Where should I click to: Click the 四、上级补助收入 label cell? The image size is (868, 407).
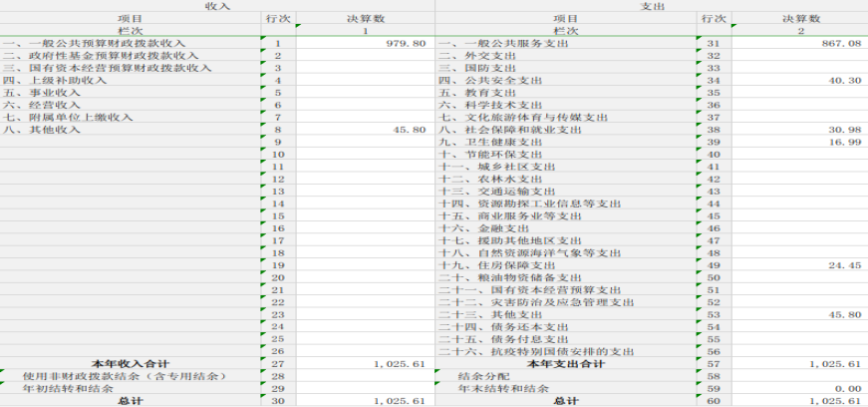tap(131, 81)
